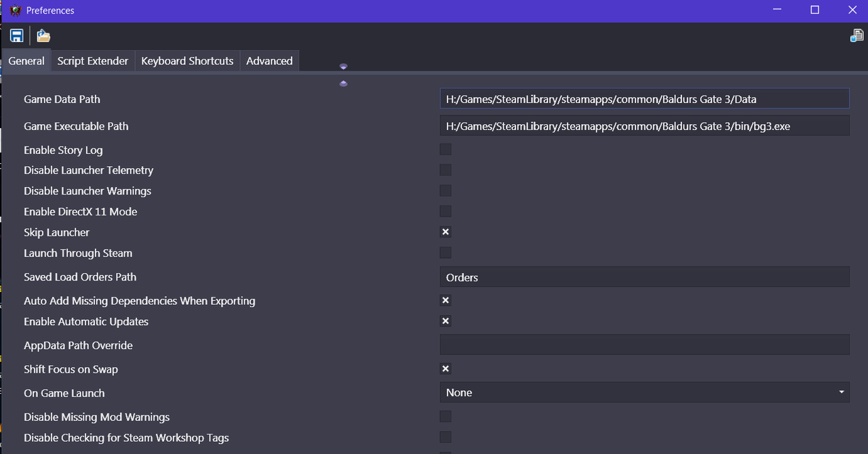Image resolution: width=868 pixels, height=454 pixels.
Task: Switch to the Advanced tab
Action: (x=269, y=61)
